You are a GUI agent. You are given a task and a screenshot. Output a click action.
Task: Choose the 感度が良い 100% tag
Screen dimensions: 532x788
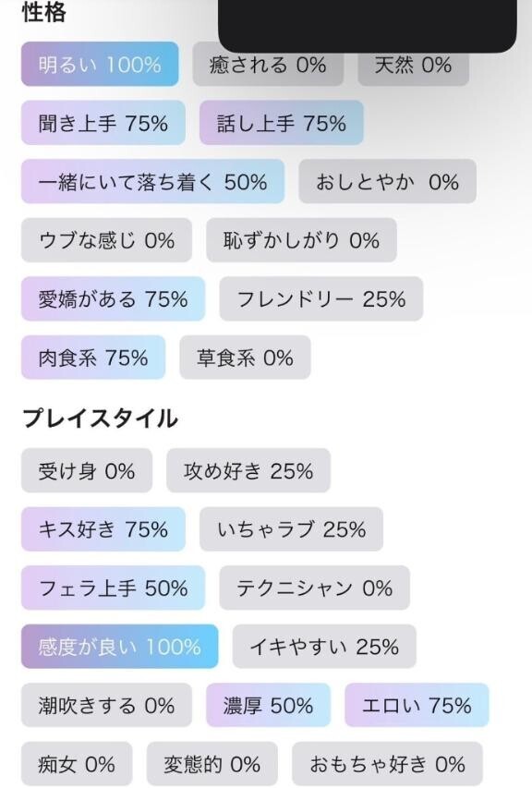coord(119,647)
